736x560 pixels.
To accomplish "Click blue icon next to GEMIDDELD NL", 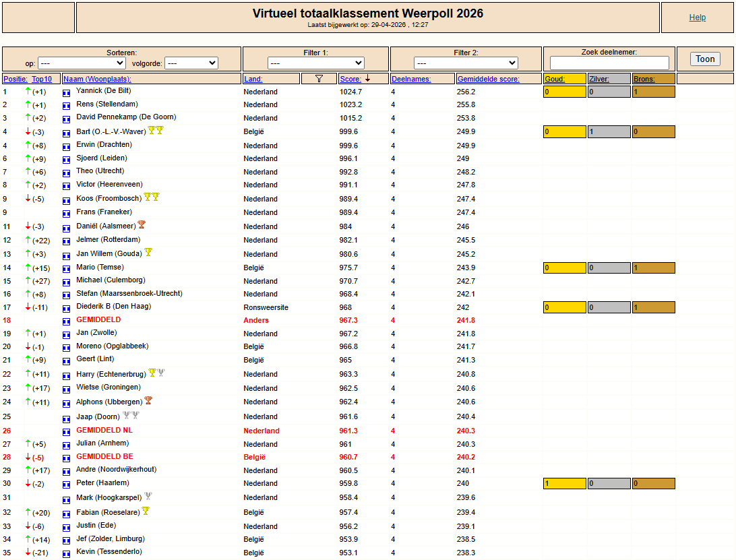I will click(66, 431).
